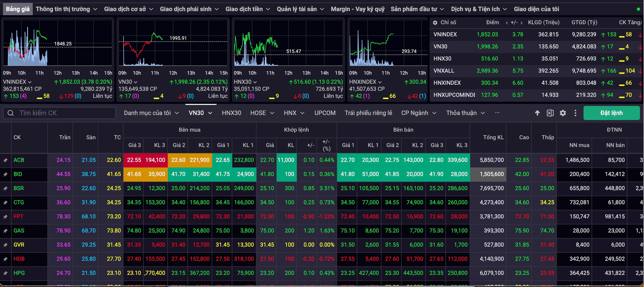Viewport: 644px width, 287px height.
Task: Click the Đặt lệnh button
Action: tap(612, 113)
